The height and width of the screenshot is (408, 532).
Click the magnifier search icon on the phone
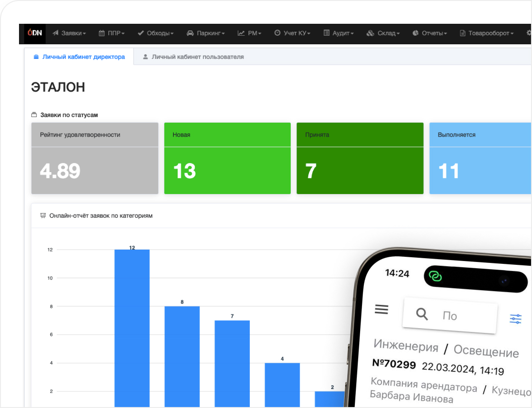click(x=422, y=314)
